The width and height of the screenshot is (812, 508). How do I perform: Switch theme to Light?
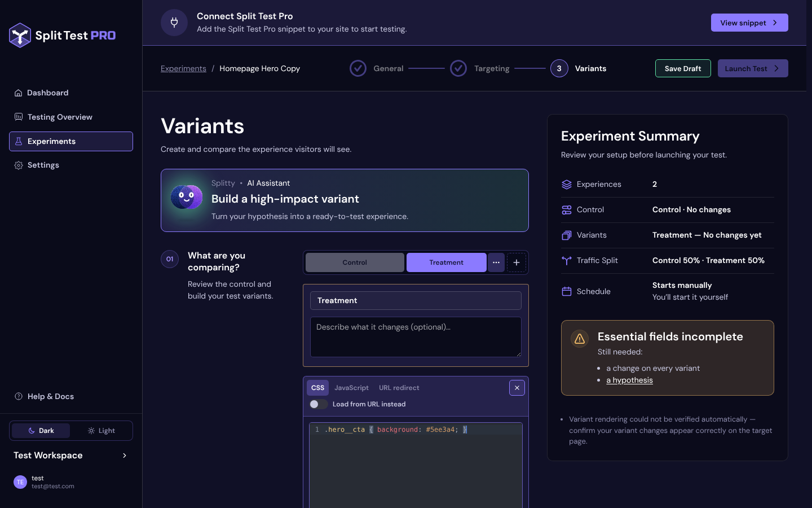(101, 431)
